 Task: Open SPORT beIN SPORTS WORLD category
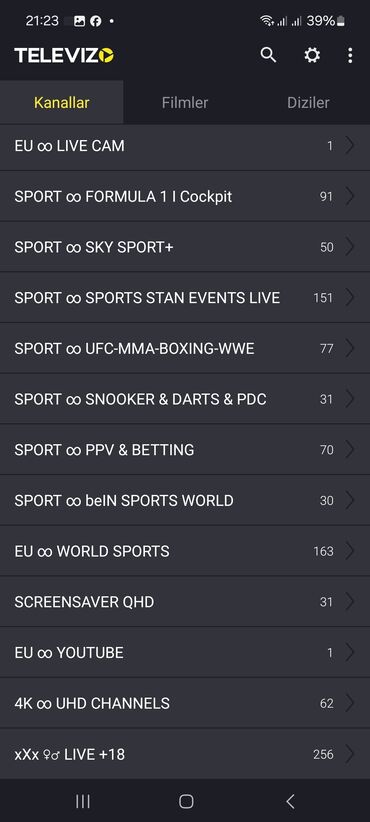click(x=185, y=501)
